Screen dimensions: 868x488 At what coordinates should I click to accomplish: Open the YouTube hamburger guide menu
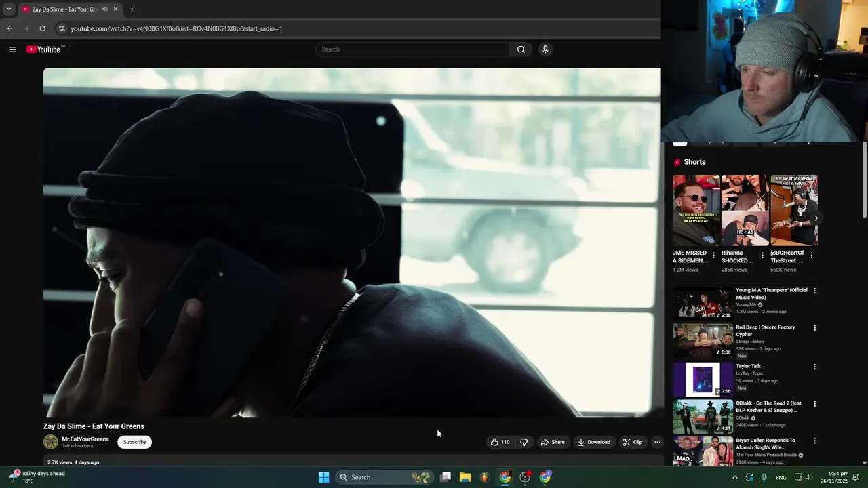pos(12,49)
